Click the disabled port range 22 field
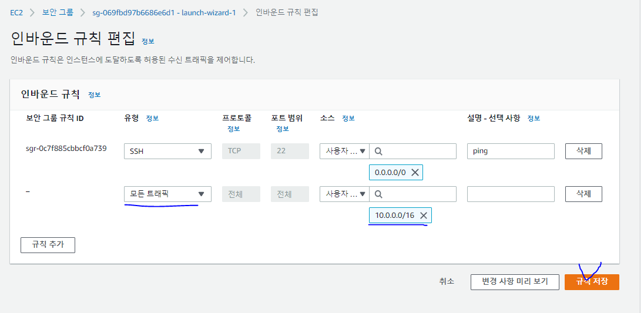Viewport: 644px width, 313px height. (x=290, y=152)
